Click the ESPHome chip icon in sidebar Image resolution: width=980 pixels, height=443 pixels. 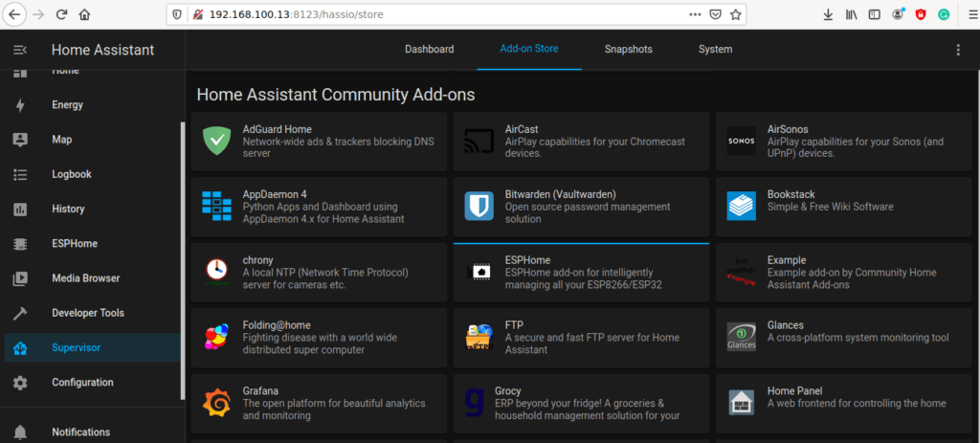click(x=20, y=244)
